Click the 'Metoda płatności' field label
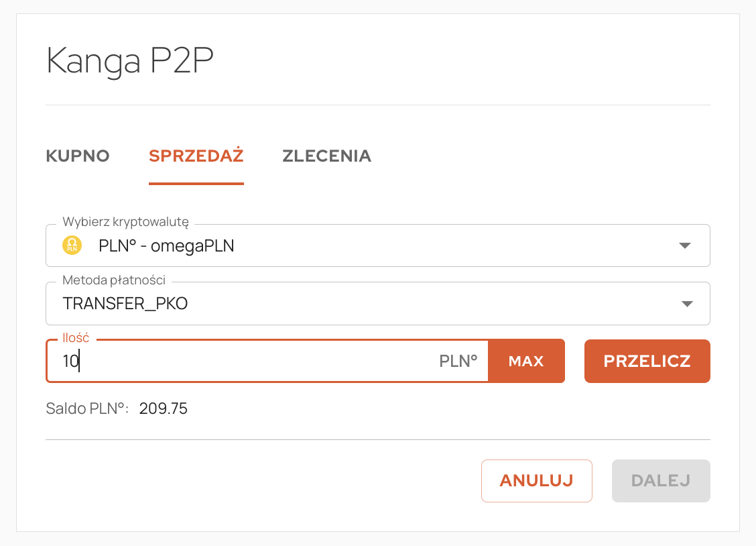Viewport: 756px width, 546px height. click(x=114, y=280)
